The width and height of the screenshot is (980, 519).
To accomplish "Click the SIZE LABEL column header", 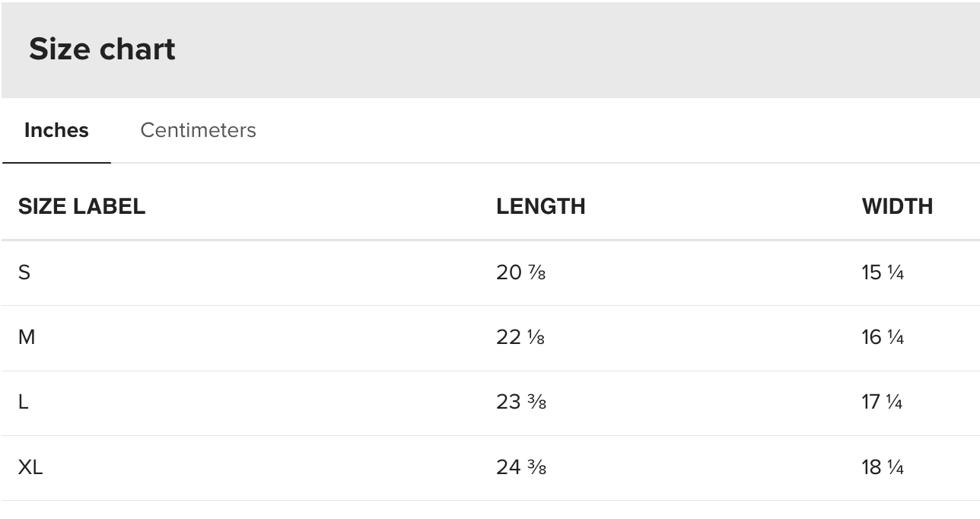I will pyautogui.click(x=81, y=206).
